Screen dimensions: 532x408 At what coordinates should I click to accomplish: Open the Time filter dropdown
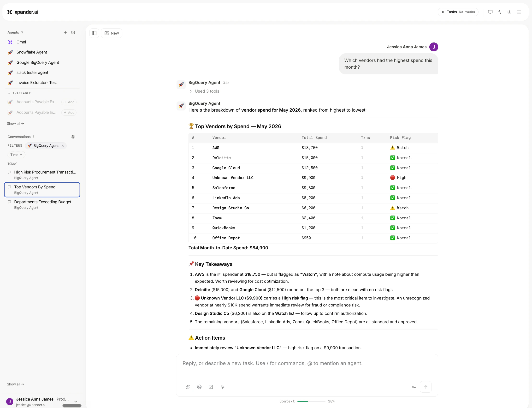pos(16,155)
